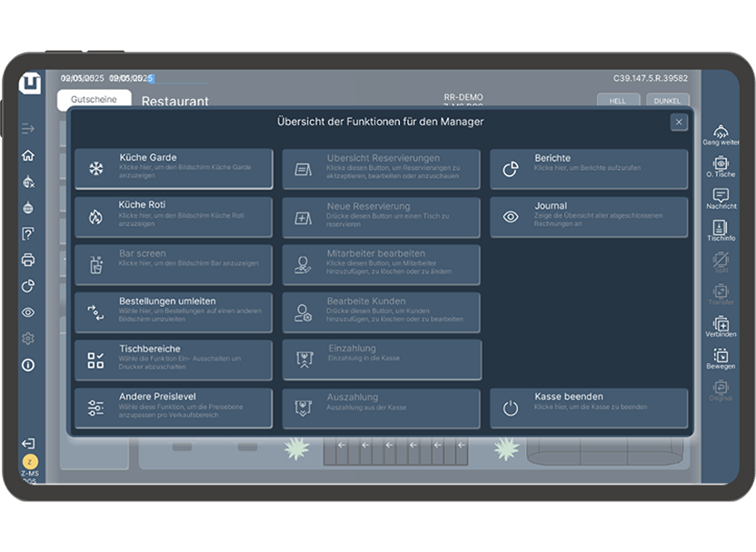Viewport: 756px width, 552px height.
Task: Click the home icon in left sidebar
Action: [x=28, y=155]
